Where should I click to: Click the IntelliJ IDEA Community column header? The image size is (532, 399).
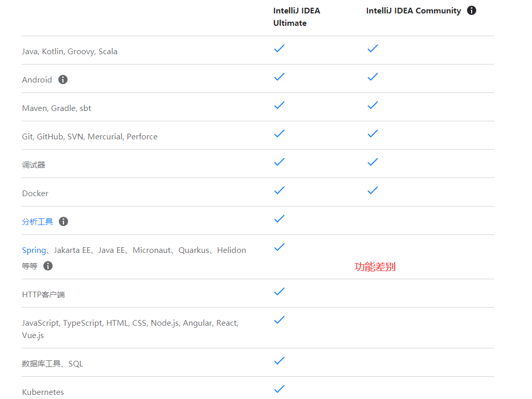click(413, 10)
